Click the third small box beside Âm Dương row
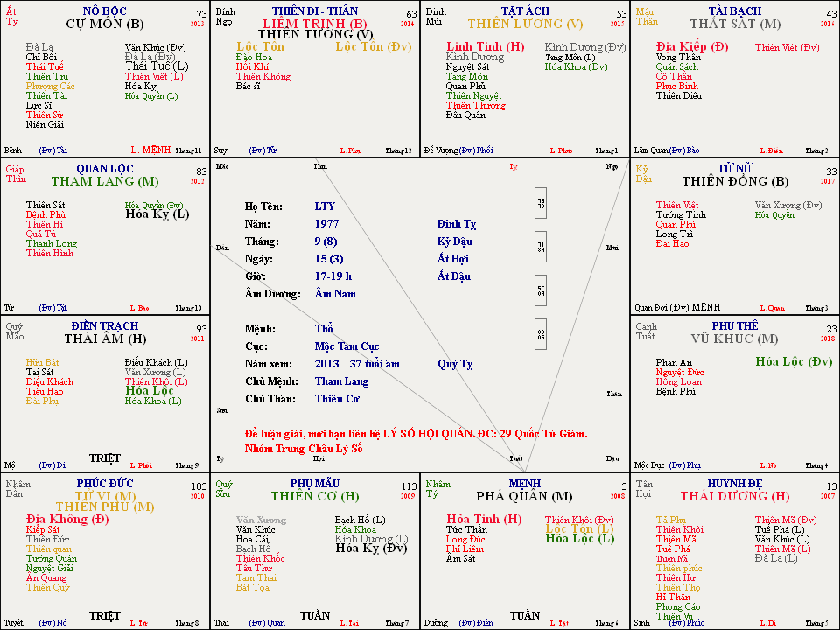The height and width of the screenshot is (630, 840). coord(541,290)
